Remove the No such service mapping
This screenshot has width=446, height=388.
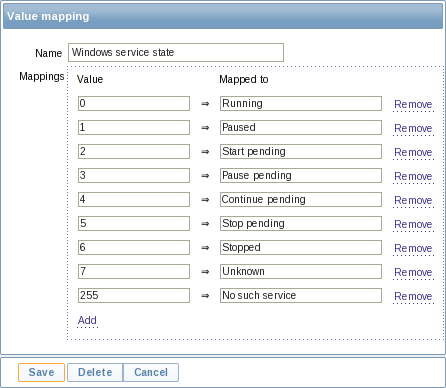click(413, 296)
